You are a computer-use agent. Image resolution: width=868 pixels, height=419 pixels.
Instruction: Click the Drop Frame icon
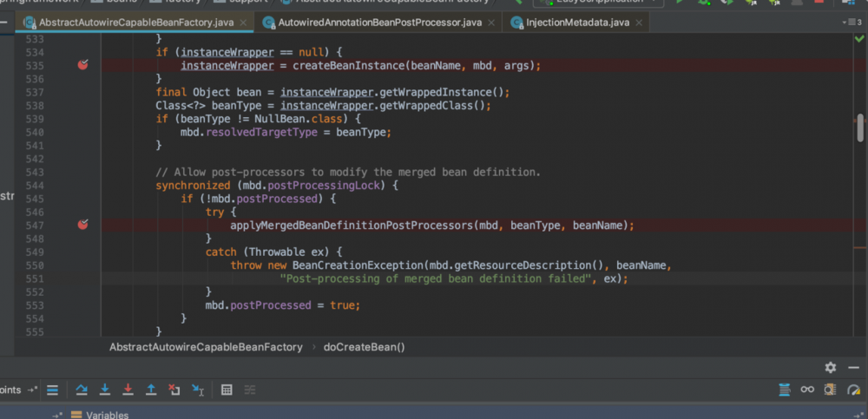(174, 390)
